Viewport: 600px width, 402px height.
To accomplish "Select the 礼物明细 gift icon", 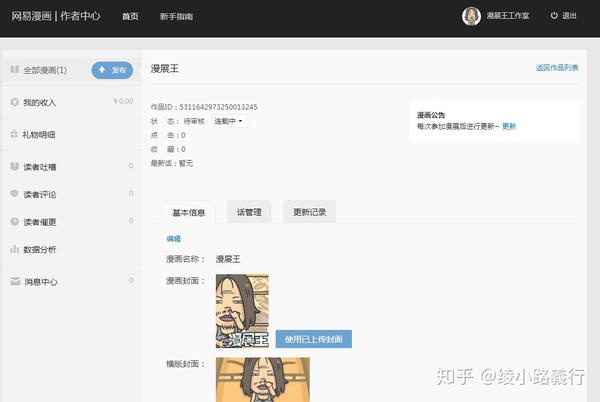I will tap(15, 134).
